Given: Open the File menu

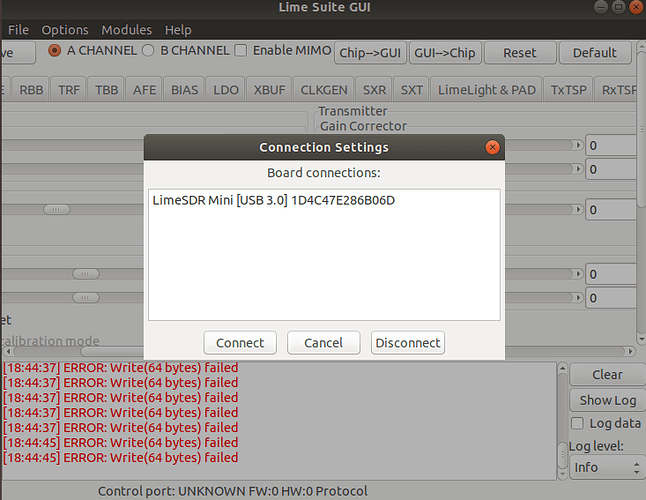Looking at the screenshot, I should [x=18, y=30].
